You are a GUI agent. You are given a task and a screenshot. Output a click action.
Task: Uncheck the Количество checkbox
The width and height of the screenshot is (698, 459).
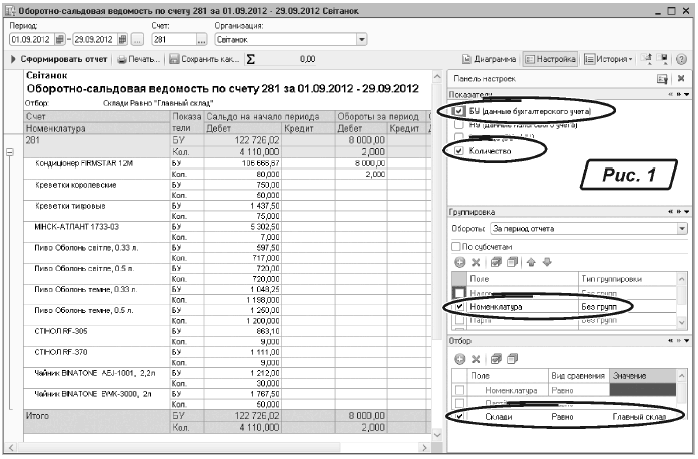coord(459,149)
